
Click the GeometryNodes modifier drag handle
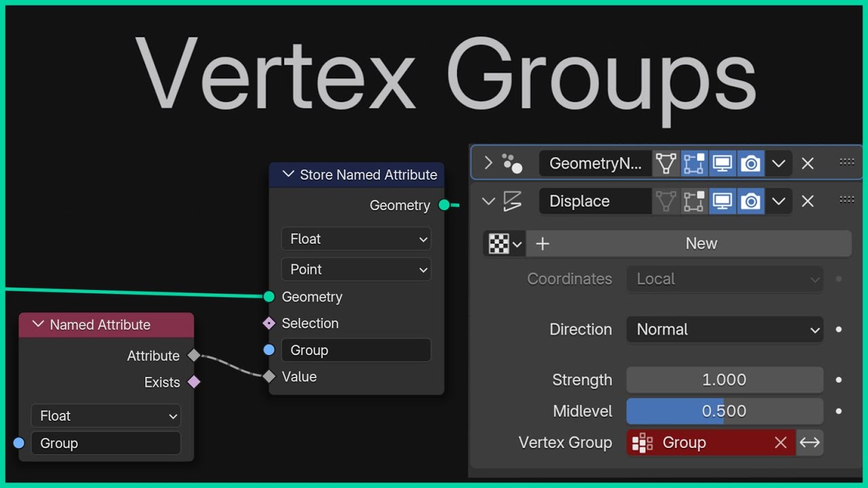847,162
